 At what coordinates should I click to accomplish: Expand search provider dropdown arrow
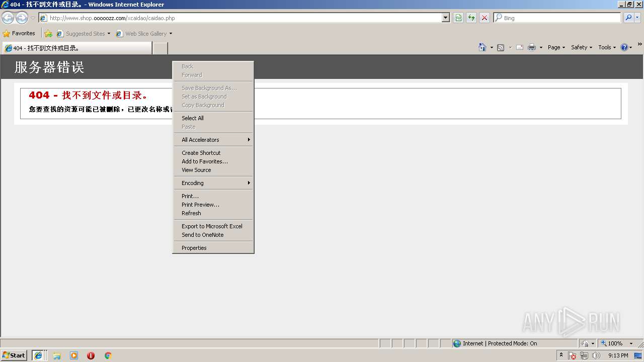(x=638, y=18)
